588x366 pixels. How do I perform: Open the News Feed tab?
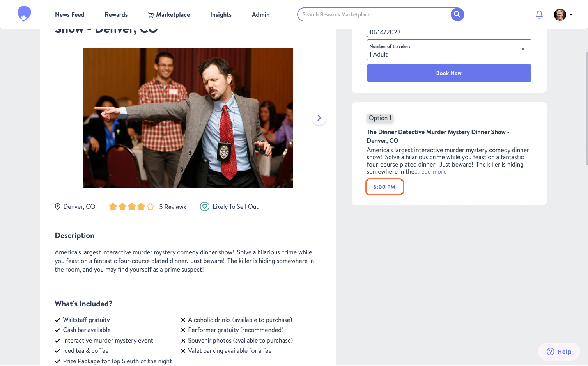click(70, 14)
